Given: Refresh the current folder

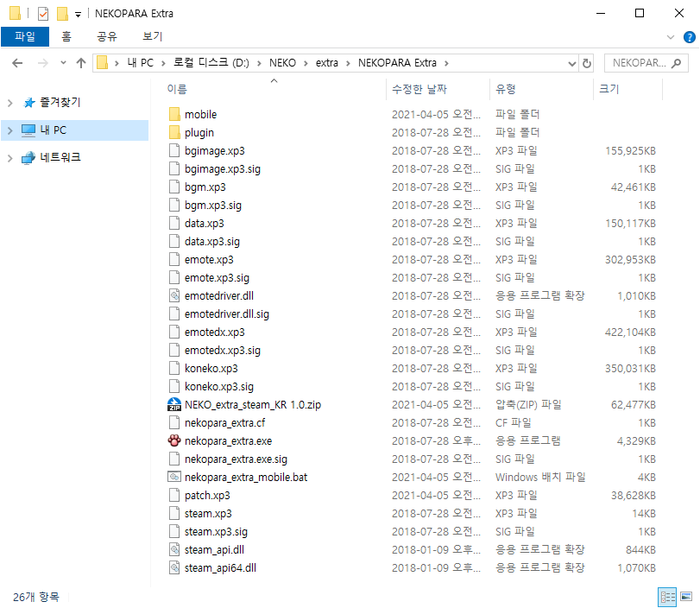Looking at the screenshot, I should (x=587, y=63).
